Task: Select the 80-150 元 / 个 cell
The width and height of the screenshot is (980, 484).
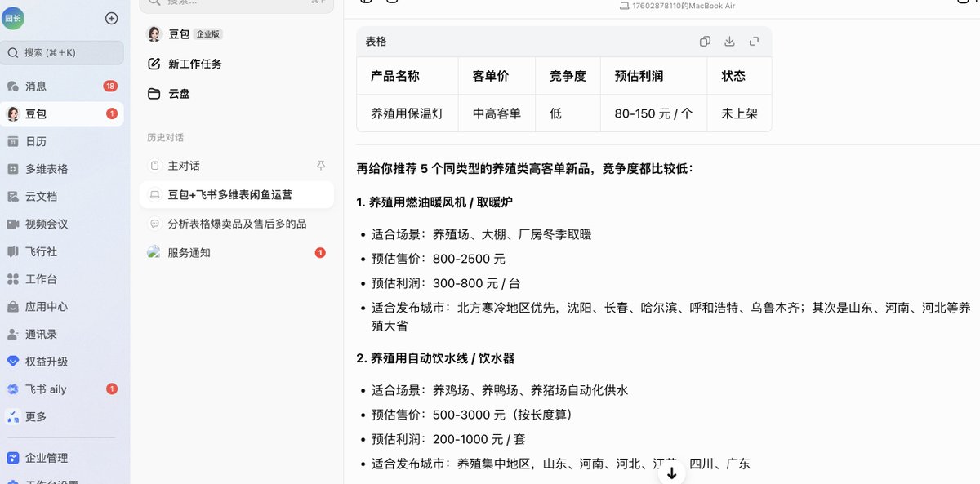Action: click(653, 113)
